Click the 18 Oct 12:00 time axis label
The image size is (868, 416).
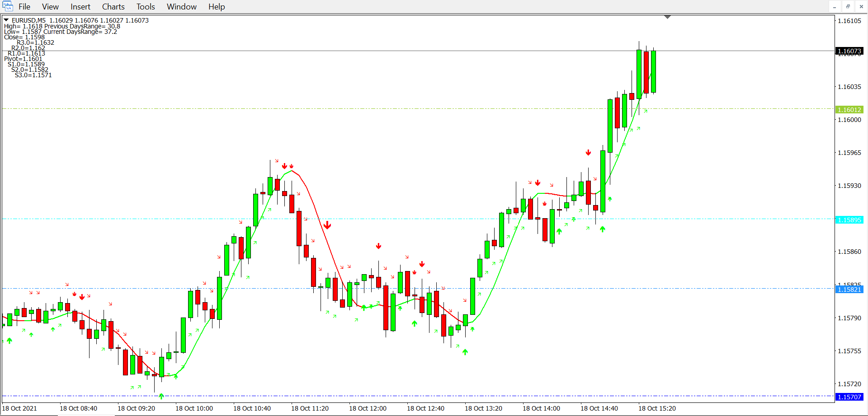pyautogui.click(x=368, y=408)
